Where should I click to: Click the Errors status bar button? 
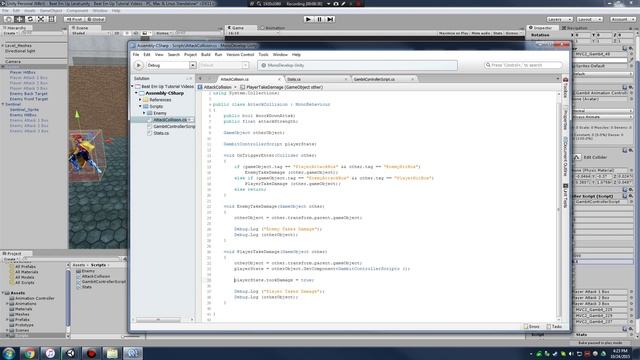point(532,327)
